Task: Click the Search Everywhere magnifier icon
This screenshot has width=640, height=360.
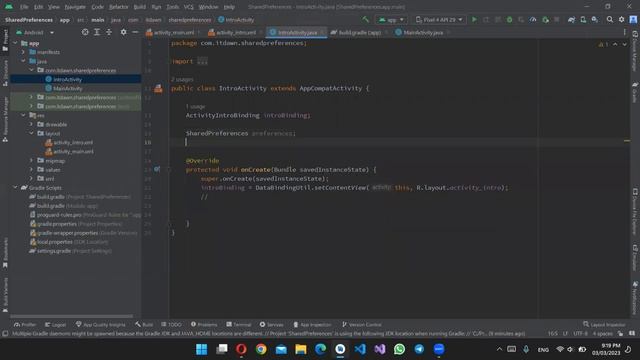Action: pos(610,20)
